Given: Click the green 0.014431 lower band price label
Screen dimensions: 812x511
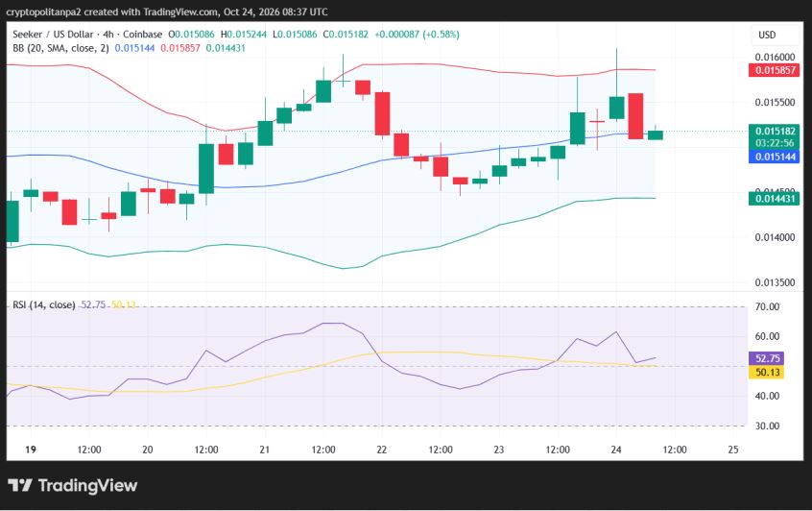Looking at the screenshot, I should pyautogui.click(x=775, y=199).
